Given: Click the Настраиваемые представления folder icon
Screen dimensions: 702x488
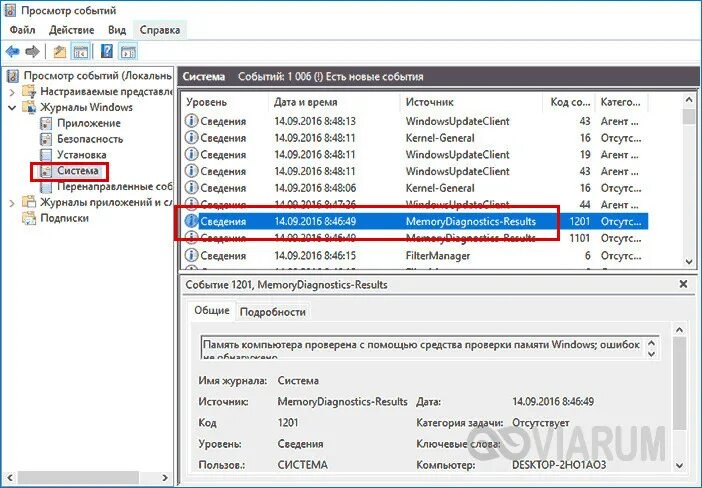Looking at the screenshot, I should click(29, 91).
